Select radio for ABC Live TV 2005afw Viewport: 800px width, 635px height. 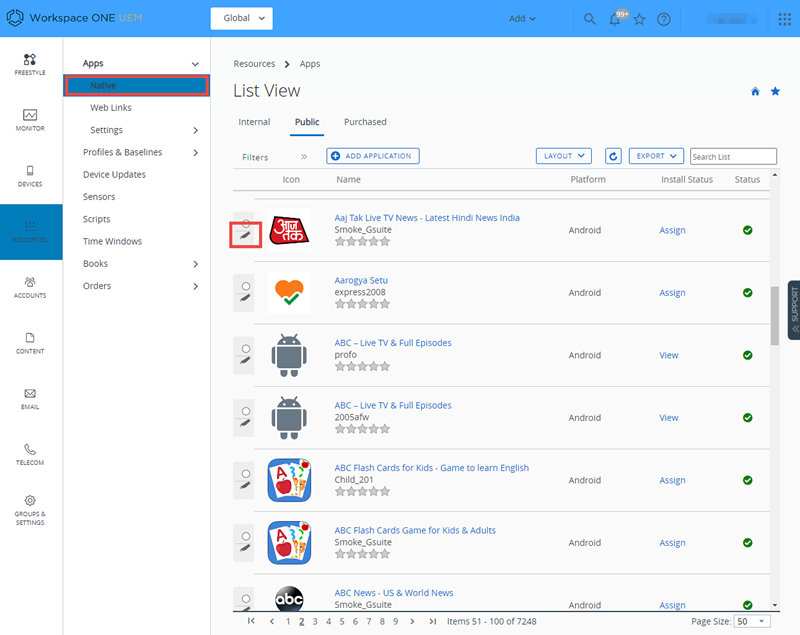click(246, 411)
